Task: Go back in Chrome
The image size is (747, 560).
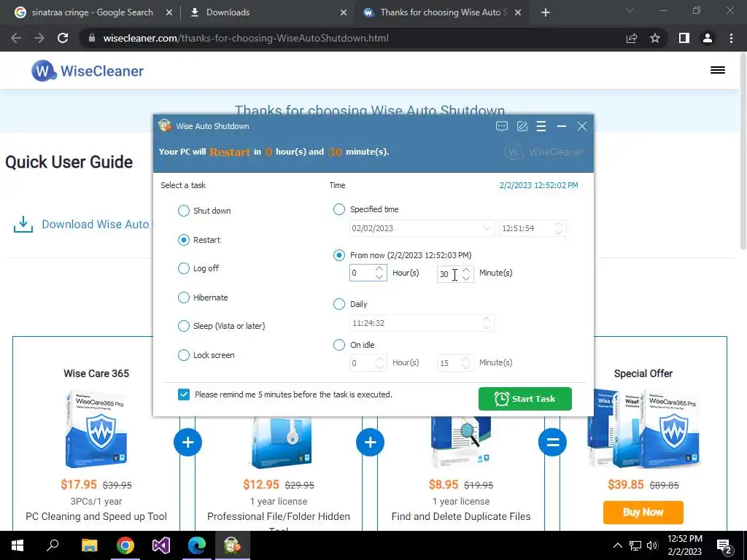Action: pyautogui.click(x=16, y=38)
